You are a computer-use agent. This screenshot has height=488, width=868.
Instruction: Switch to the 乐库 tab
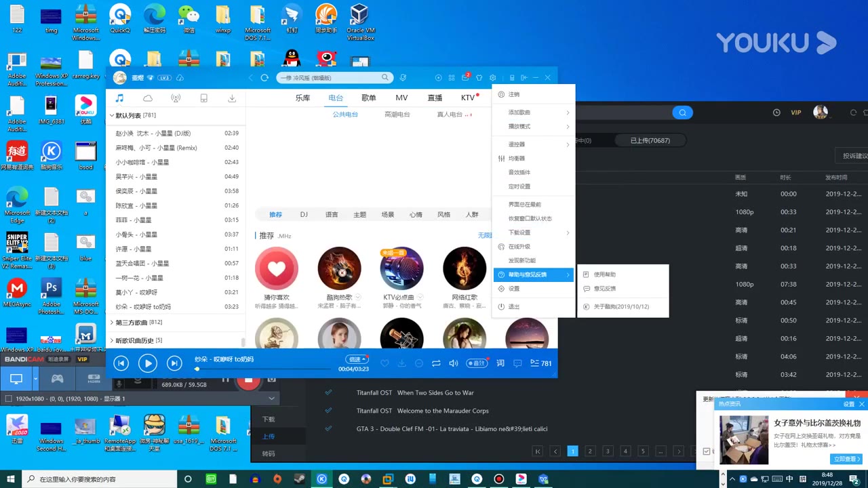[x=302, y=98]
